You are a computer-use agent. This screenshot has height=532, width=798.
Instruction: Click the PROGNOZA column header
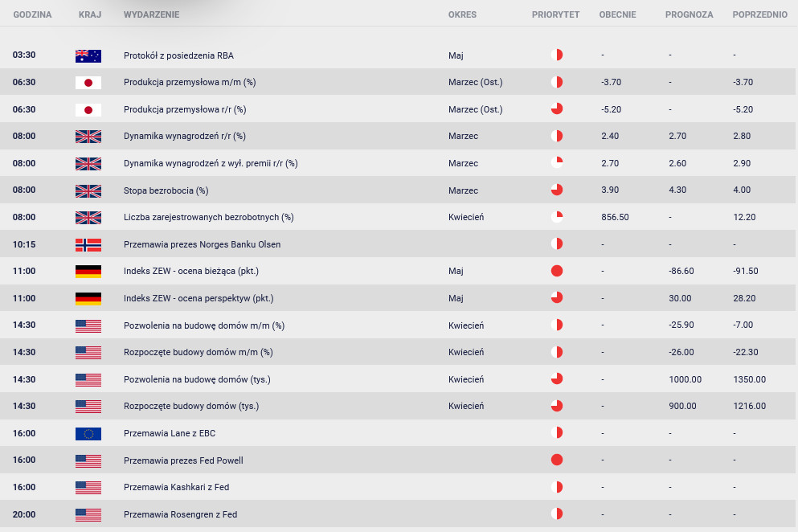(x=689, y=14)
